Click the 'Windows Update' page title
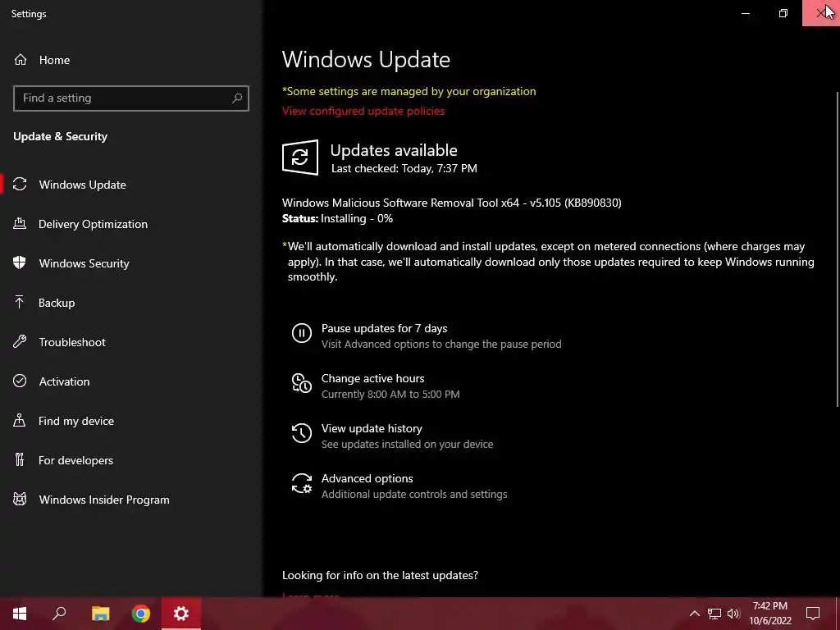The height and width of the screenshot is (630, 840). (366, 59)
